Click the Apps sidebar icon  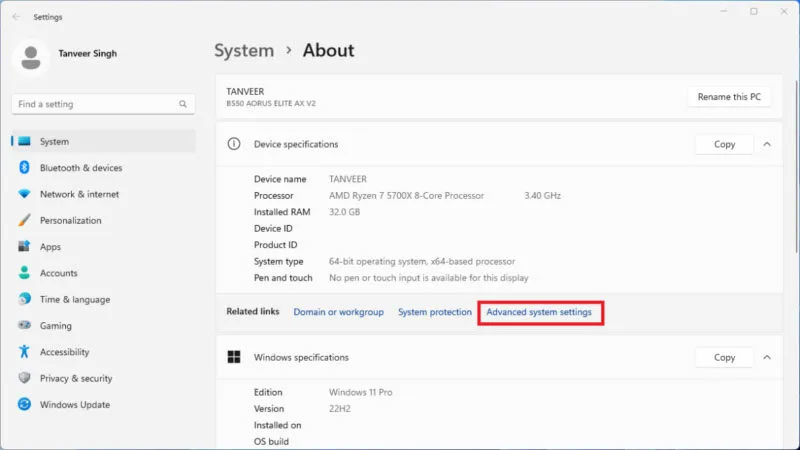(x=24, y=247)
